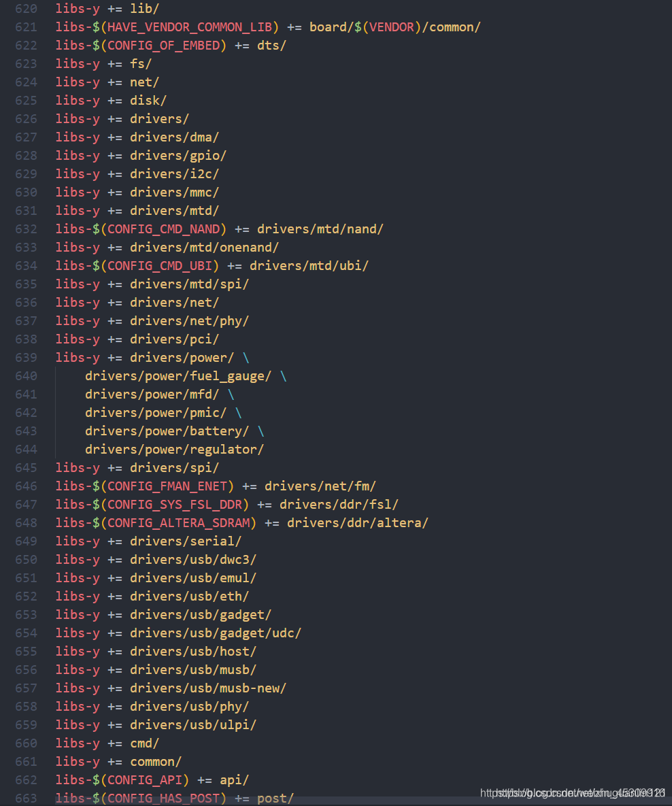Click CONFIG_ALTERA_SDRAM variable
Screen dimensions: 672x806
tap(178, 523)
